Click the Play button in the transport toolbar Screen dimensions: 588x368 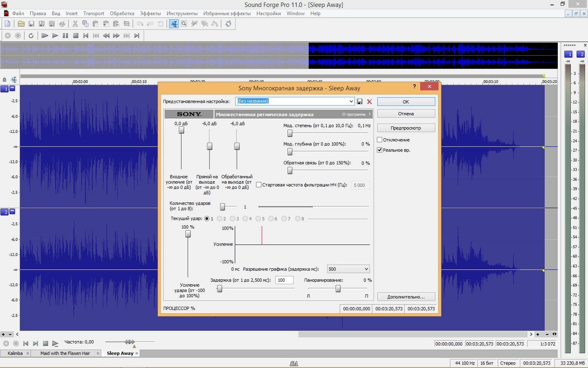55,36
